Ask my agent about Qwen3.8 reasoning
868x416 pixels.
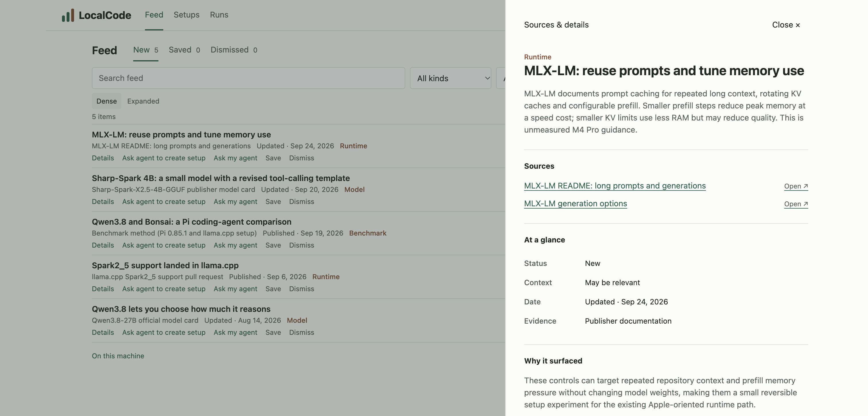pos(235,333)
